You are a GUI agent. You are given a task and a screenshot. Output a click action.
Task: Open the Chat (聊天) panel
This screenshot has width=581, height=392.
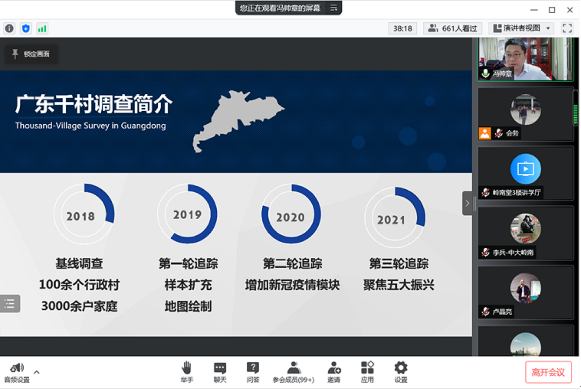[x=220, y=368]
